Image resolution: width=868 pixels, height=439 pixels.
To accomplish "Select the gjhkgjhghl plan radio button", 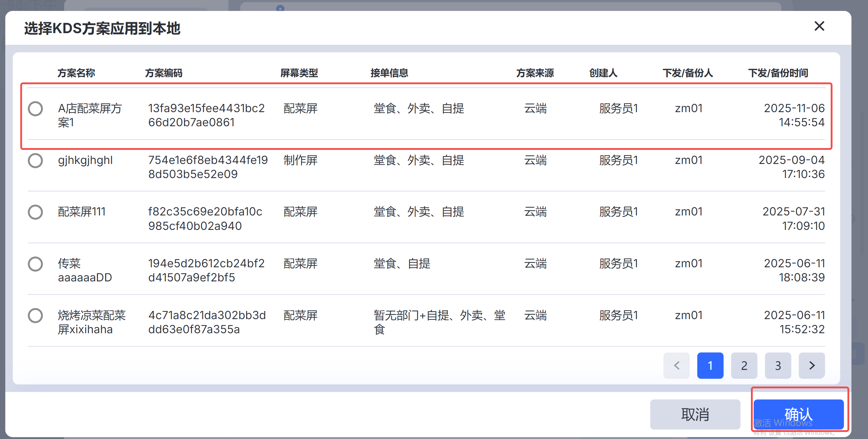I will [36, 160].
